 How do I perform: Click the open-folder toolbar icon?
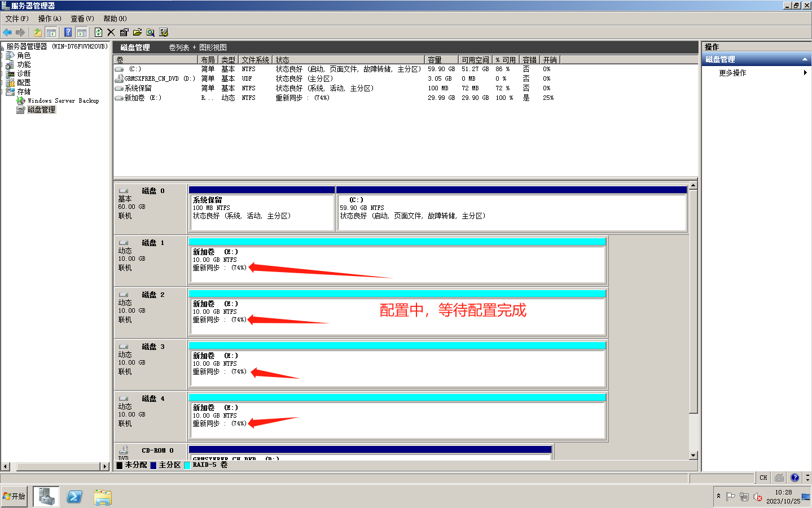pyautogui.click(x=137, y=32)
